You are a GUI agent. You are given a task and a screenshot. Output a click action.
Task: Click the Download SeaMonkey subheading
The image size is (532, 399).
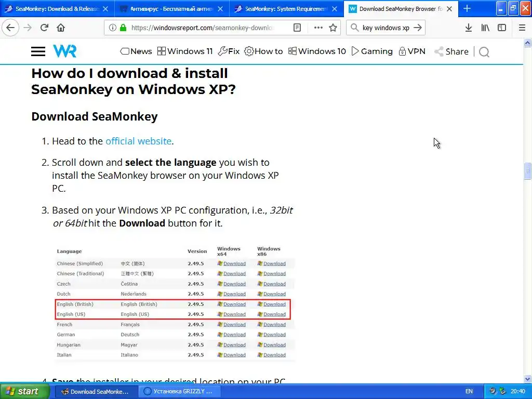95,116
